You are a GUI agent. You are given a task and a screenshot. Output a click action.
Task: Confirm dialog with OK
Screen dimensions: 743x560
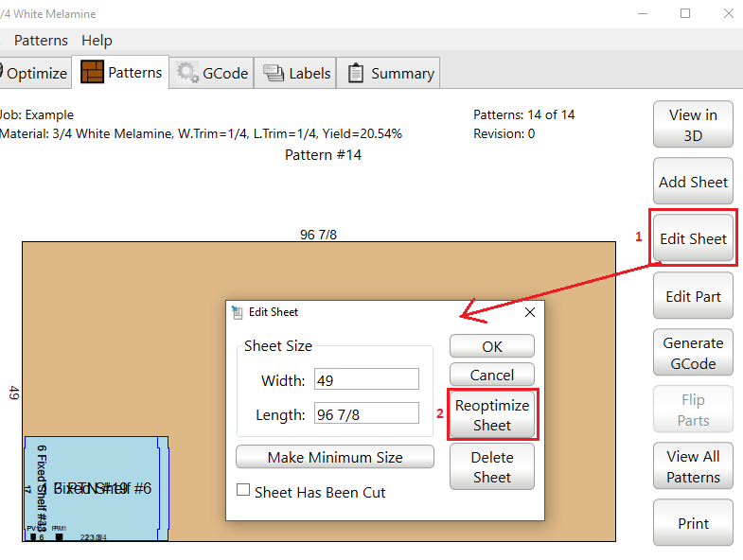pyautogui.click(x=491, y=346)
